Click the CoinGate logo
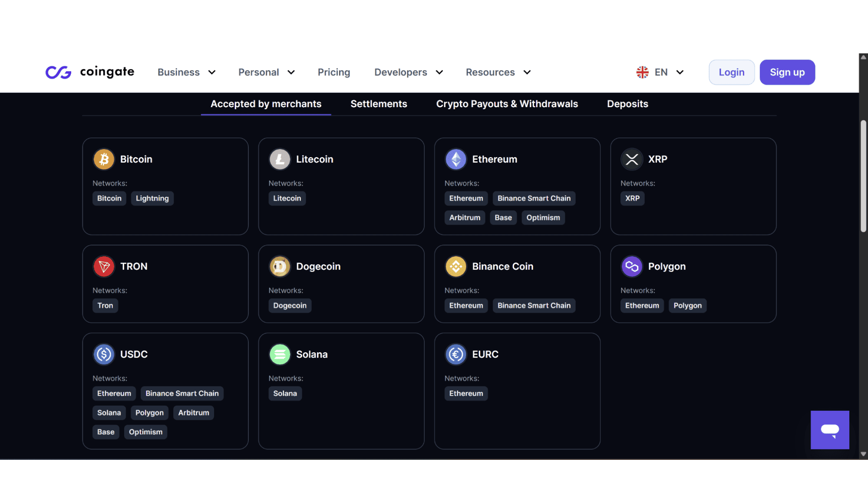This screenshot has height=488, width=868. point(90,72)
